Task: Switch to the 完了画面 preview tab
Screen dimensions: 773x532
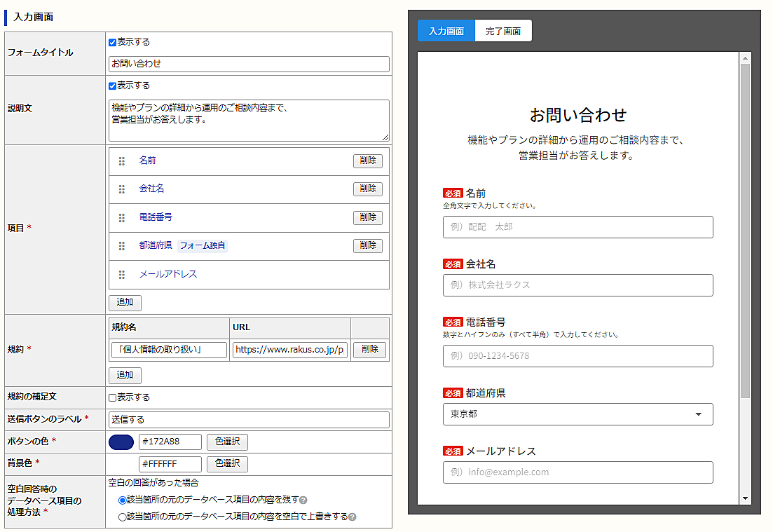Action: (x=502, y=31)
